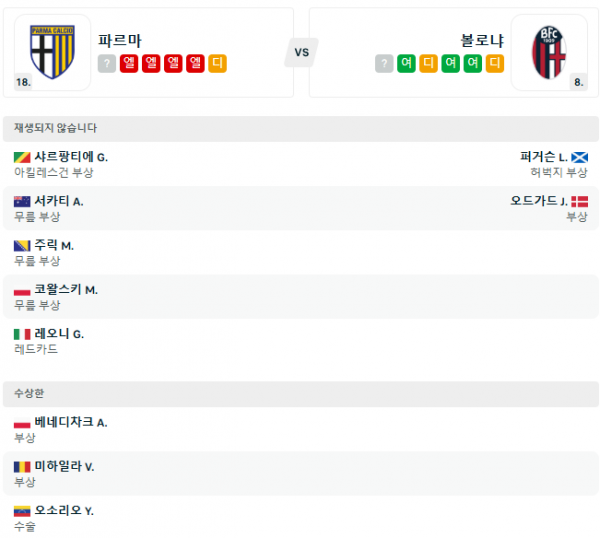Image resolution: width=600 pixels, height=538 pixels.
Task: Click the Australia flag beside 서카티 A.
Action: (x=22, y=201)
